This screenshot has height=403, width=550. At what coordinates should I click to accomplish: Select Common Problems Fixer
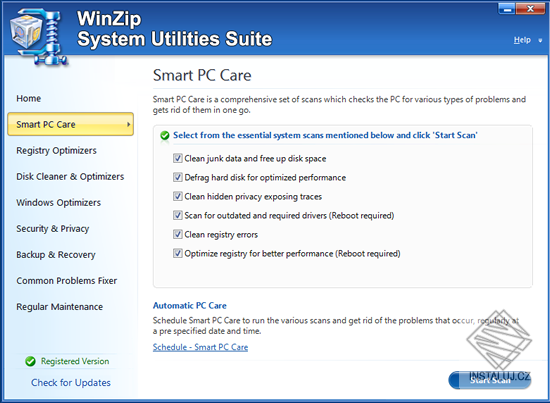(67, 281)
